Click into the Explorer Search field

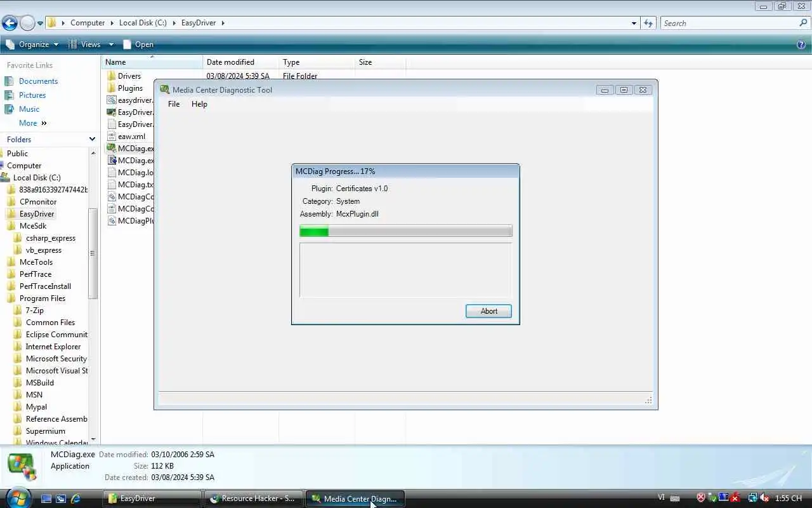[x=730, y=23]
